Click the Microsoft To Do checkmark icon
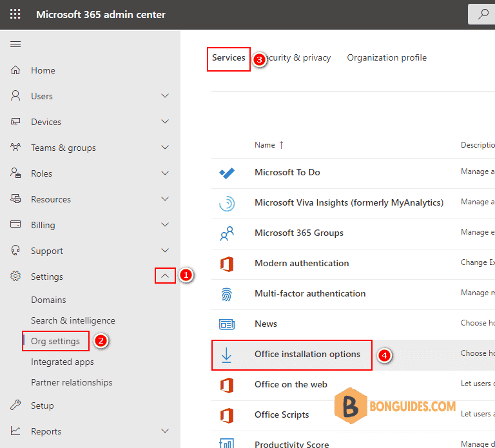 pyautogui.click(x=227, y=173)
